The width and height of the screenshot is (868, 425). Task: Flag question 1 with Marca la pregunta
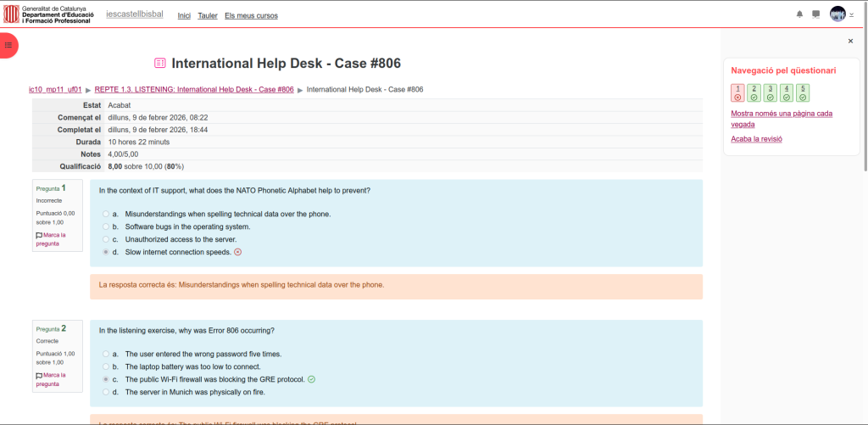pos(51,238)
